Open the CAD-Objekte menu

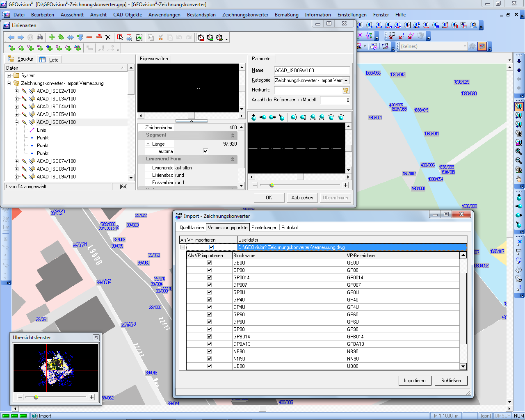point(128,15)
